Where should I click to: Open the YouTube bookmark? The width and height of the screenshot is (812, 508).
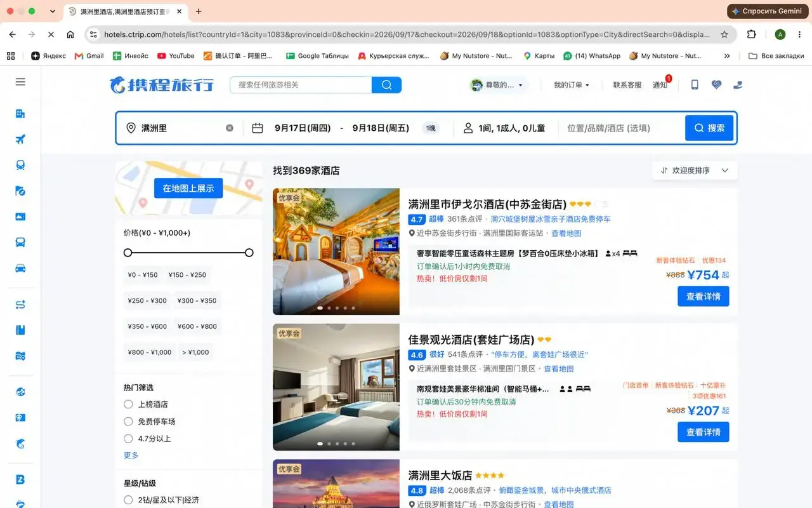176,56
